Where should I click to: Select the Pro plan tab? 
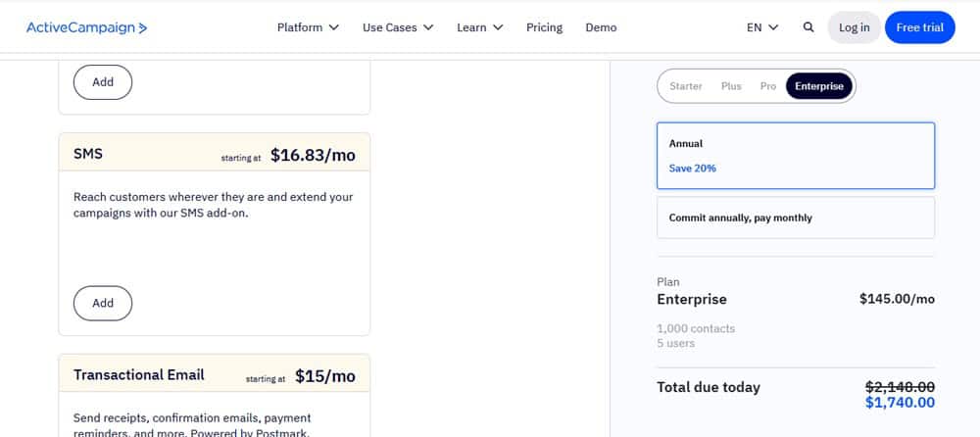click(768, 86)
